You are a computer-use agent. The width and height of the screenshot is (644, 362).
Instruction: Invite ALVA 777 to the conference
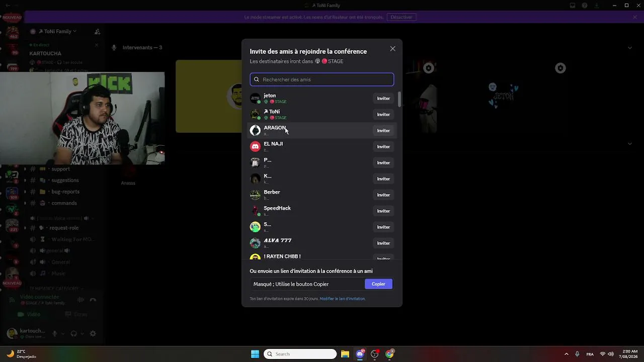[383, 243]
